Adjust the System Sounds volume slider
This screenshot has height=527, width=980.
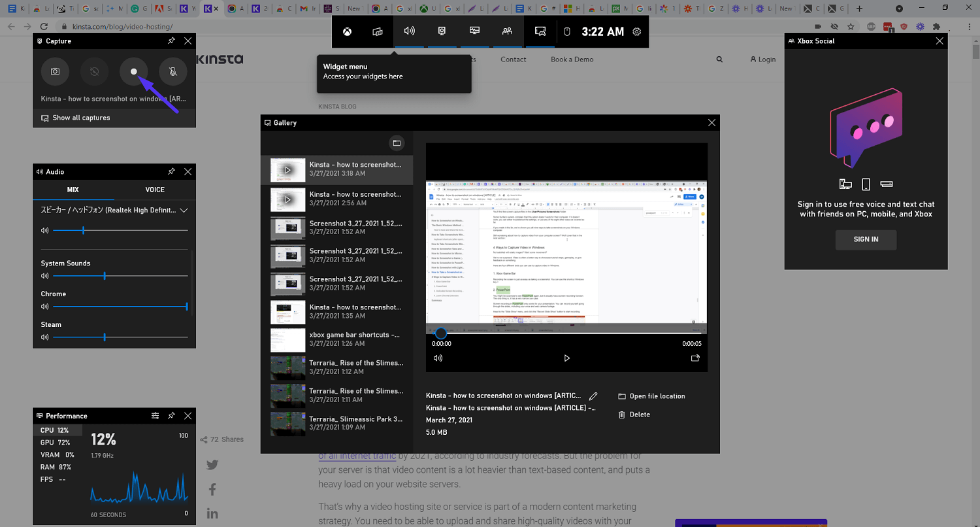pyautogui.click(x=105, y=276)
